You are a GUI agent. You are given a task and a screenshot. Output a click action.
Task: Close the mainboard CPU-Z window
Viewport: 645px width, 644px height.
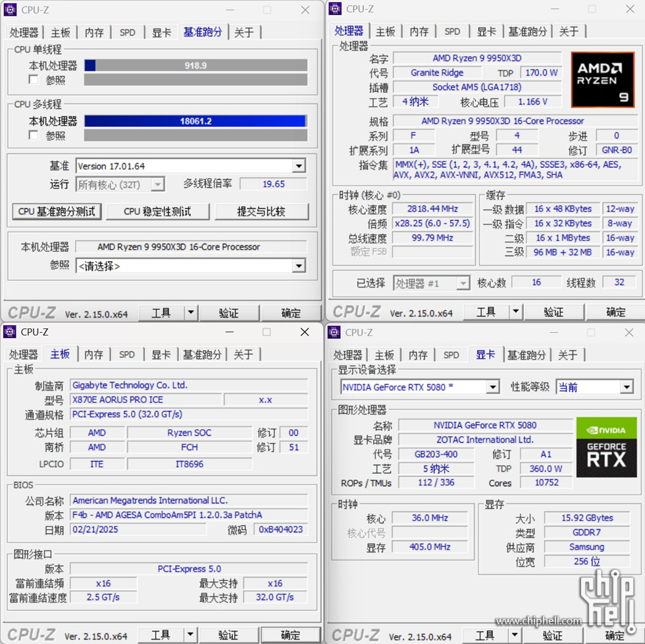click(x=304, y=332)
